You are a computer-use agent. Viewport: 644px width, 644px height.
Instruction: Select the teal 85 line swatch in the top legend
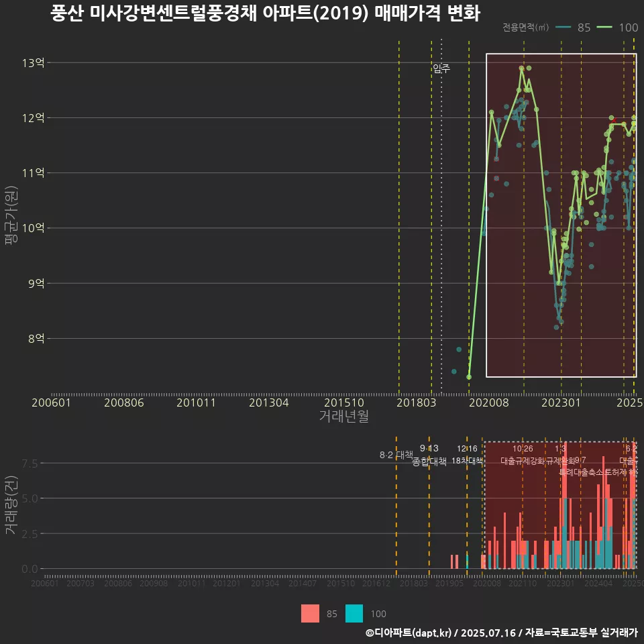(563, 28)
